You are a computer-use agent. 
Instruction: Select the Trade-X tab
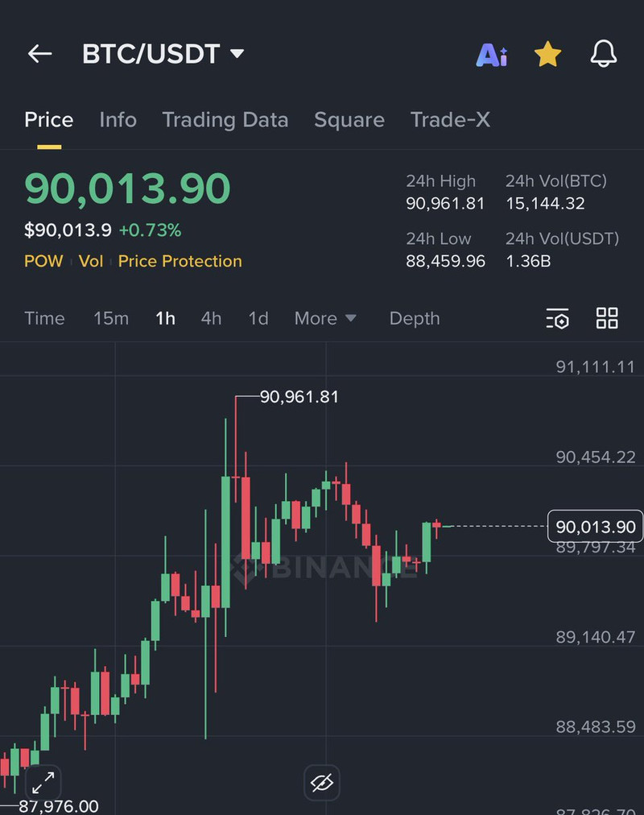click(450, 120)
